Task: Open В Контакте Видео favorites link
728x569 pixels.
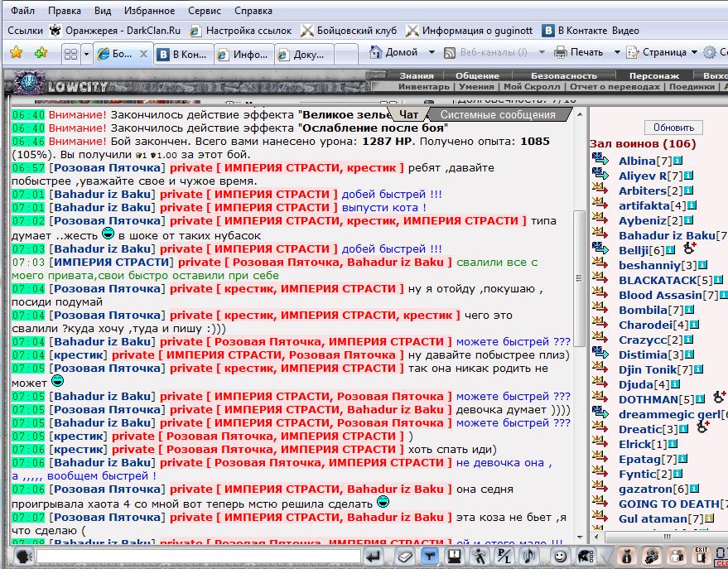Action: coord(591,31)
